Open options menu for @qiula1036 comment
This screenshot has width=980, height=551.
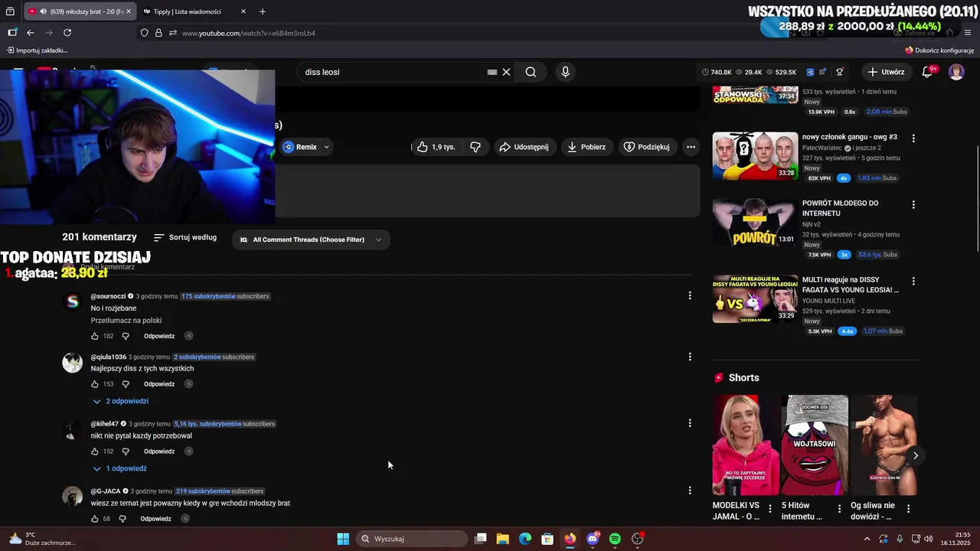point(690,357)
